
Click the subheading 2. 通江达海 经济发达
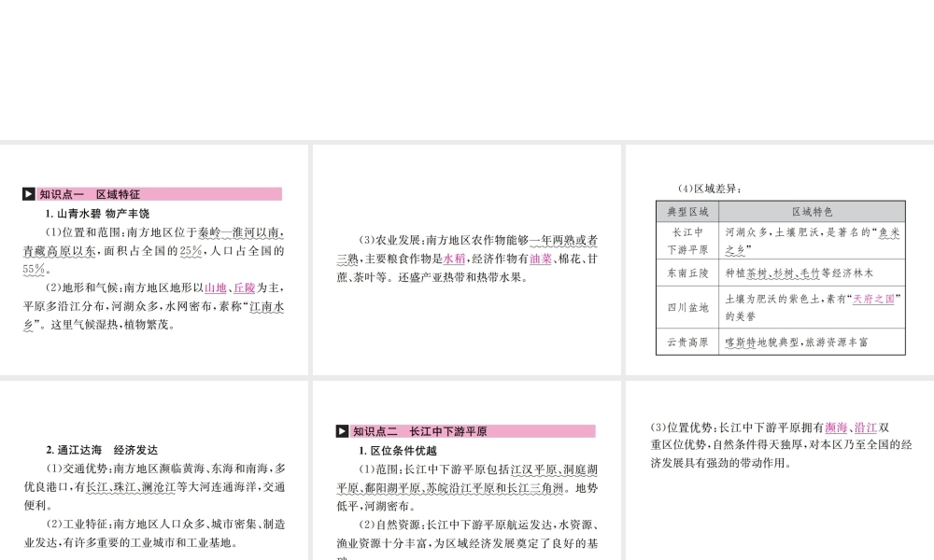[102, 450]
